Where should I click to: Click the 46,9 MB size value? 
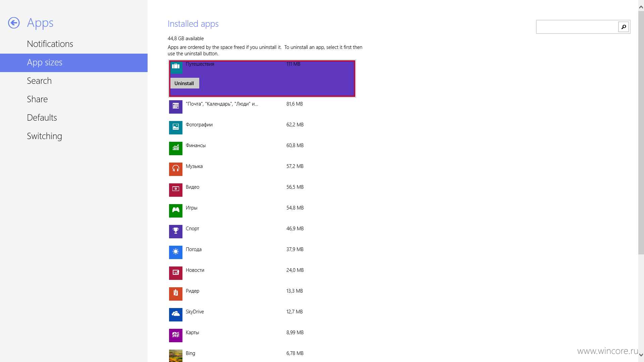tap(295, 229)
